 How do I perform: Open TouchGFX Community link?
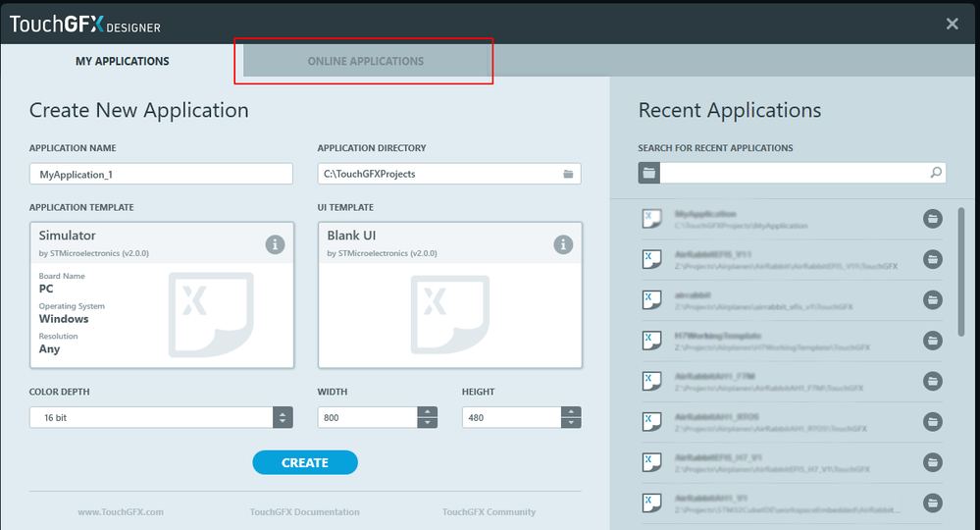point(489,512)
